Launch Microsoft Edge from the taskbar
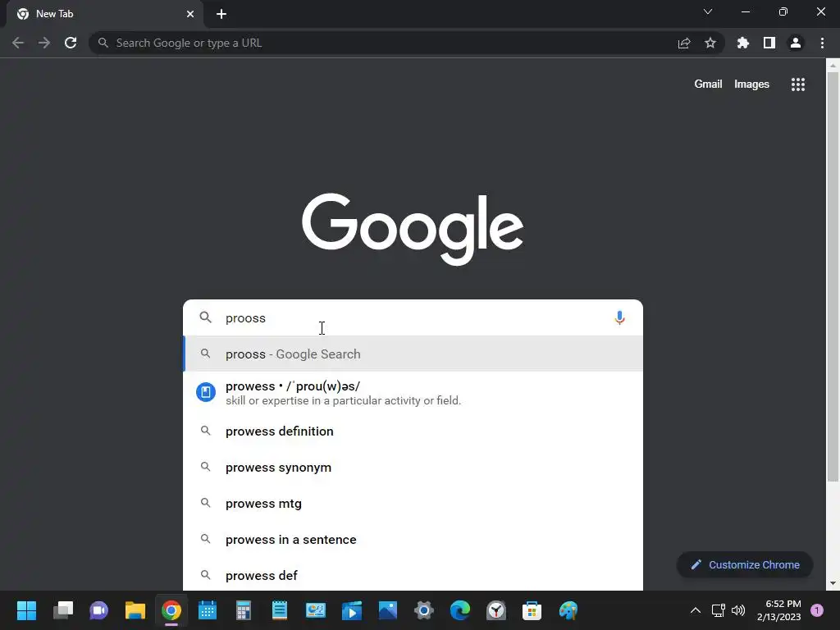 click(459, 610)
